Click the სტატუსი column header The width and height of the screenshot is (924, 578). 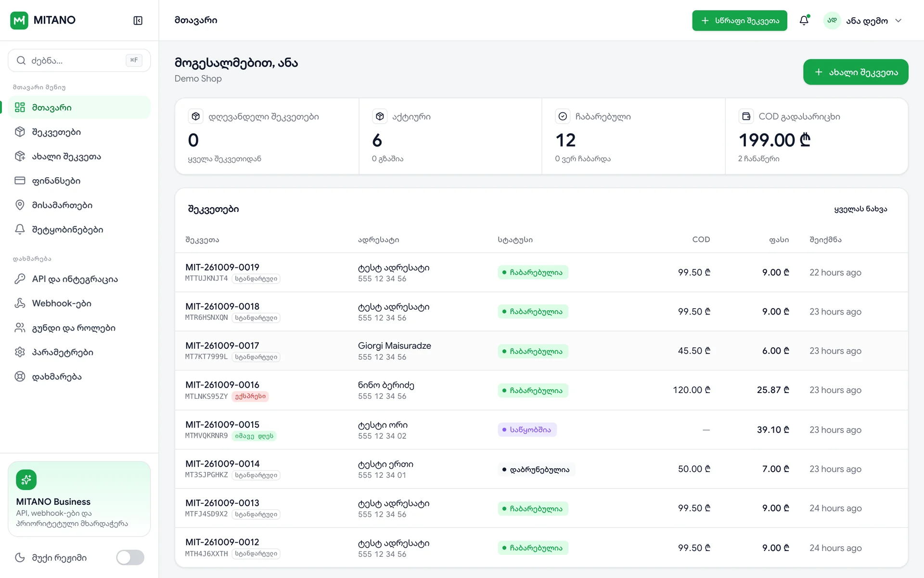(515, 240)
